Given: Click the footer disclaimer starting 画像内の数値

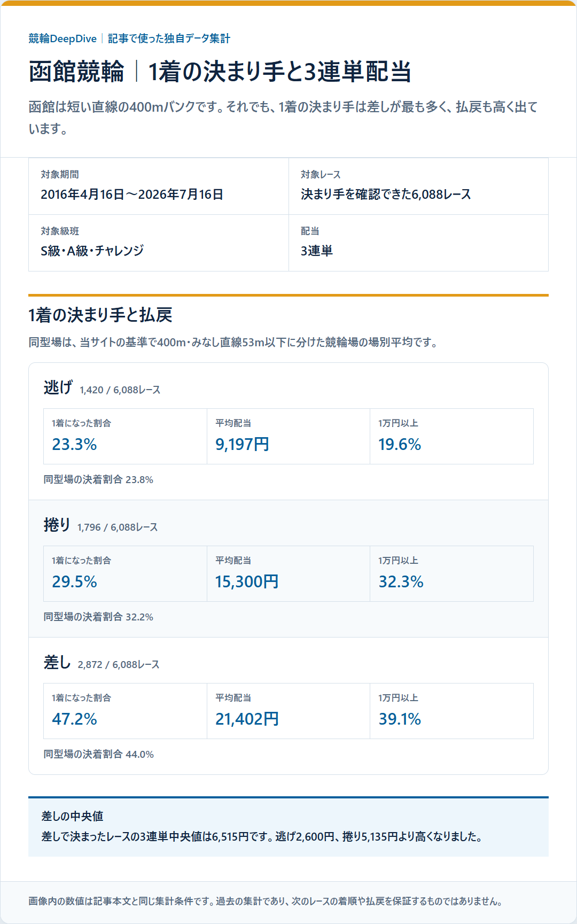Looking at the screenshot, I should (266, 901).
